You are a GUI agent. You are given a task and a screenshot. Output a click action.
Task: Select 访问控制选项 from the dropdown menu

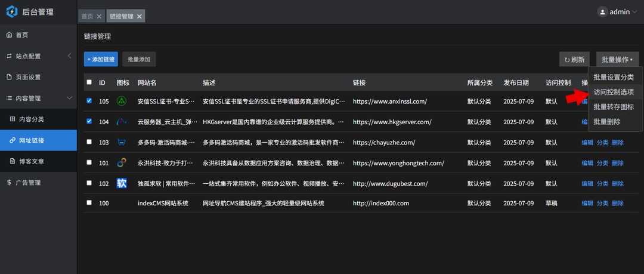point(614,93)
